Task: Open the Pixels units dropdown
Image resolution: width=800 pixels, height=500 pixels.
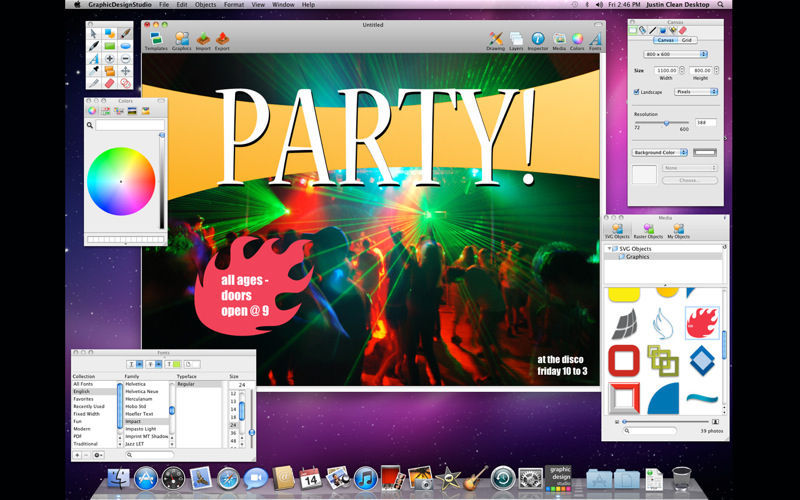Action: (x=696, y=92)
